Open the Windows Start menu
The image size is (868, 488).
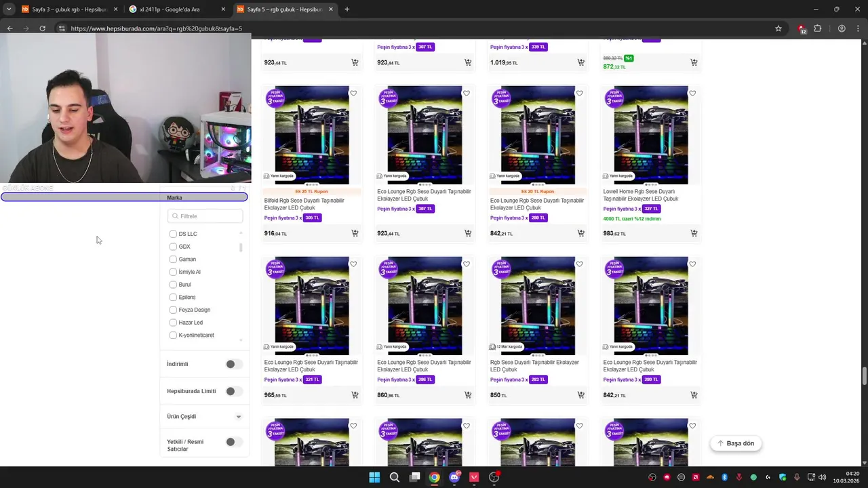(x=374, y=477)
